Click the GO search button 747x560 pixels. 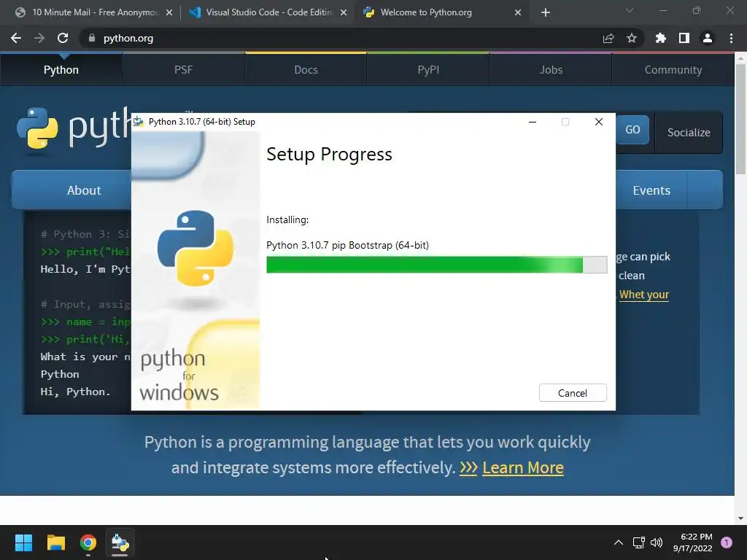pos(632,130)
